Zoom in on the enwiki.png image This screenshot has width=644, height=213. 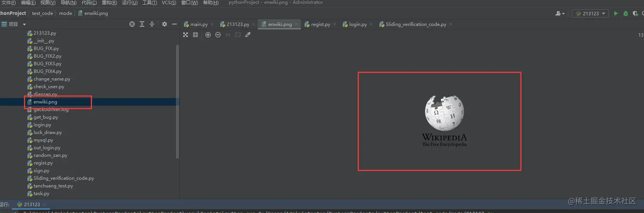(x=208, y=35)
